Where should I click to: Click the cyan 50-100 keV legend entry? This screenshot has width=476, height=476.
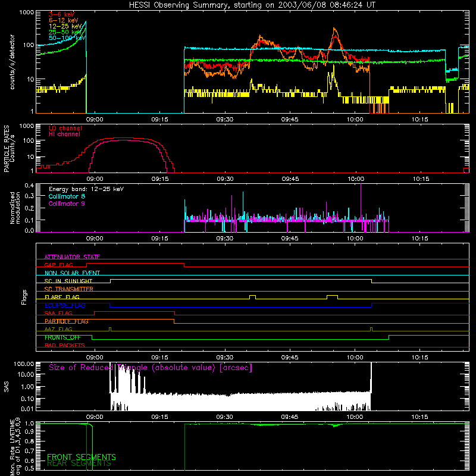[x=67, y=38]
